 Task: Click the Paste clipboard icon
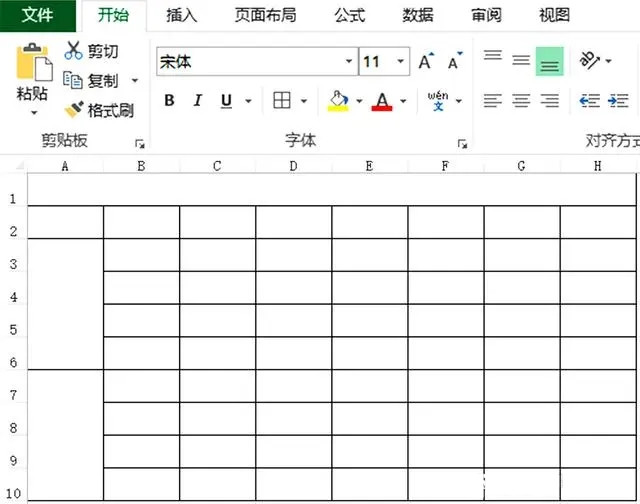pyautogui.click(x=34, y=62)
